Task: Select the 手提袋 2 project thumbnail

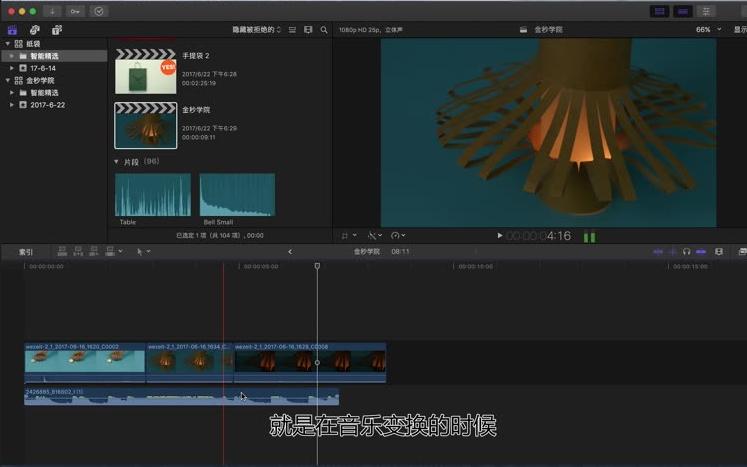Action: coord(146,71)
